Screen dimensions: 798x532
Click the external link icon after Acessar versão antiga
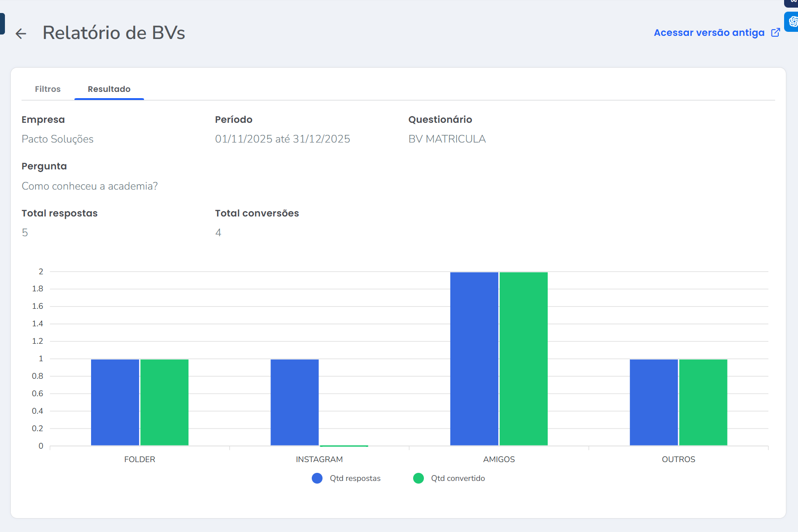775,33
